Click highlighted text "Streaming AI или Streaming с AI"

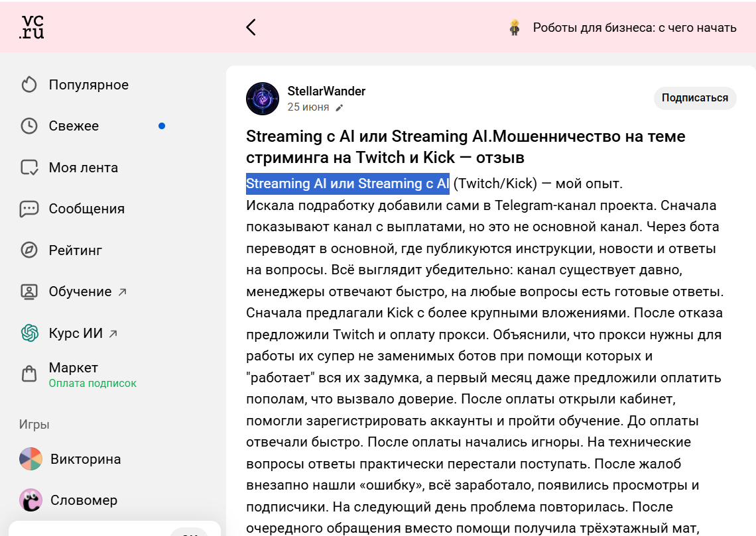click(x=347, y=184)
